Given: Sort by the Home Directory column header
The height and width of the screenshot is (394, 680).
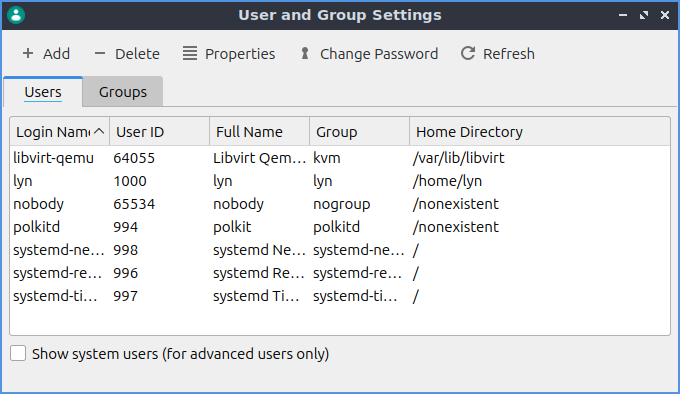Looking at the screenshot, I should tap(539, 131).
